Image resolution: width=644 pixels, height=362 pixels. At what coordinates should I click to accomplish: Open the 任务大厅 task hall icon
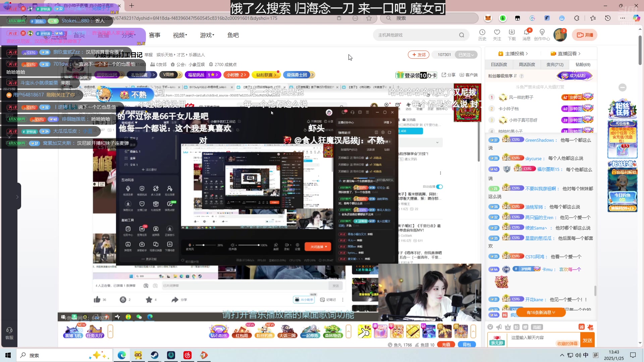coord(95,331)
